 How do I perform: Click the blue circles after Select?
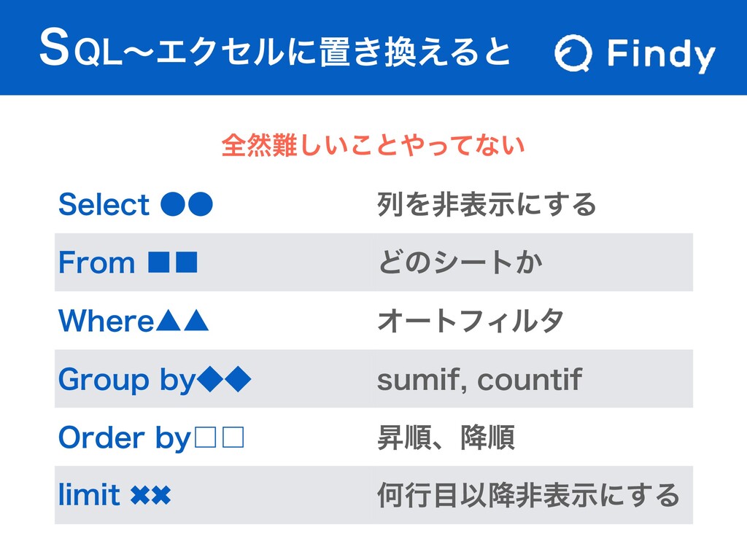tap(186, 205)
